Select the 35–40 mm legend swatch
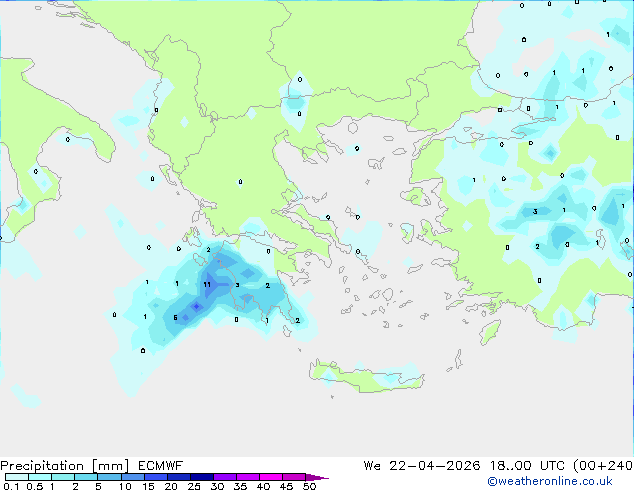 (248, 477)
